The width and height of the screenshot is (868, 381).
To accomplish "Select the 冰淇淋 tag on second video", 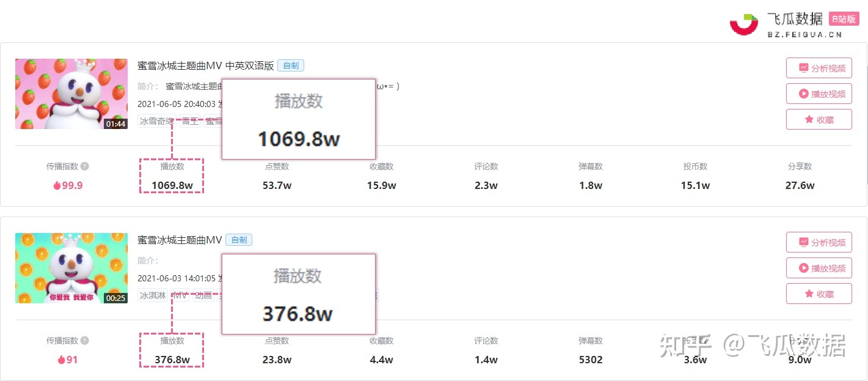I will (153, 295).
